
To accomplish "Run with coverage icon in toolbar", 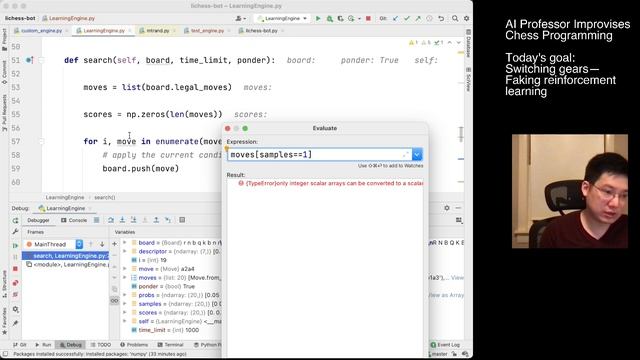I will tap(340, 18).
